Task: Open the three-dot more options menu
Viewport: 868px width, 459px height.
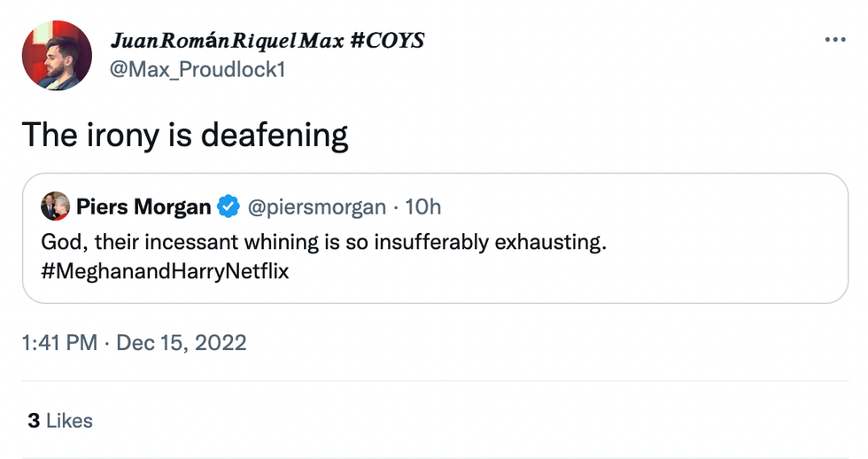Action: pyautogui.click(x=835, y=40)
